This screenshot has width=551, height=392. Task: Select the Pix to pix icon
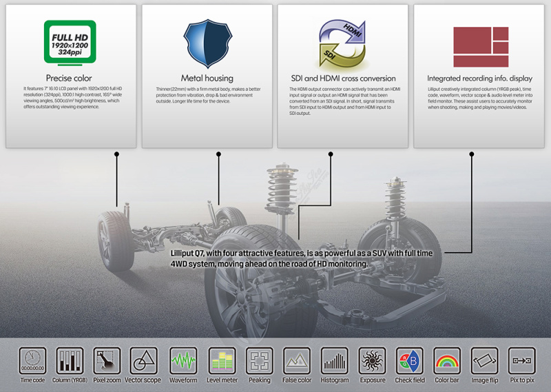[521, 360]
